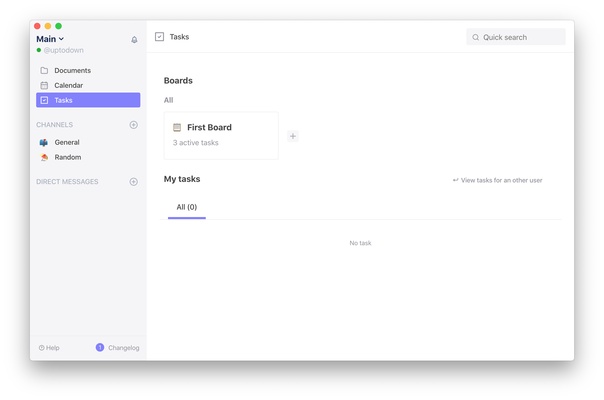Start a new direct message with plus icon
The height and width of the screenshot is (400, 604).
(134, 182)
